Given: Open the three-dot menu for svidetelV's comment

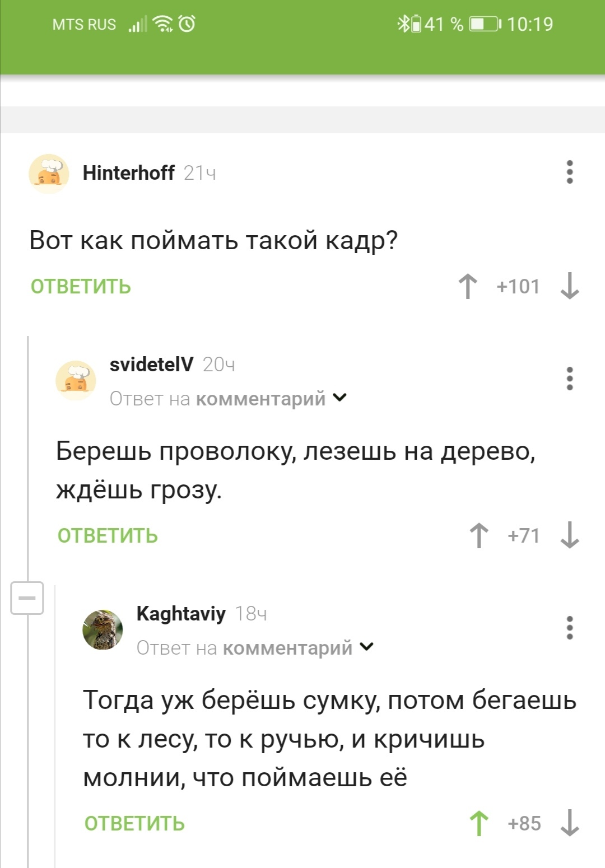Looking at the screenshot, I should click(570, 379).
